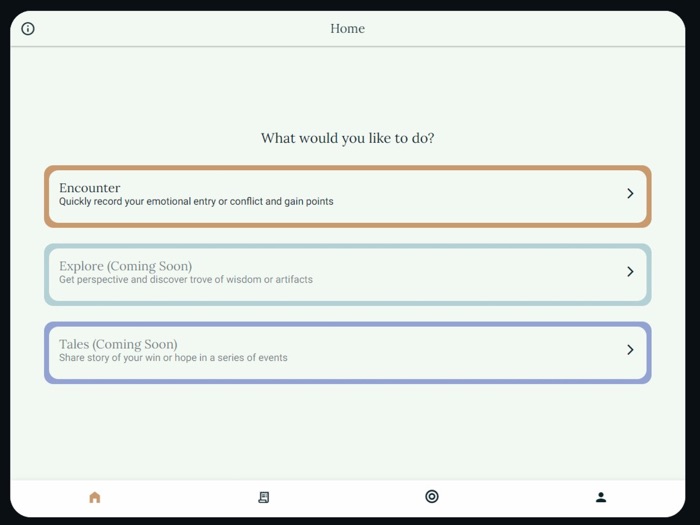Select Tales (Coming Soon) title
This screenshot has width=700, height=525.
(x=118, y=344)
